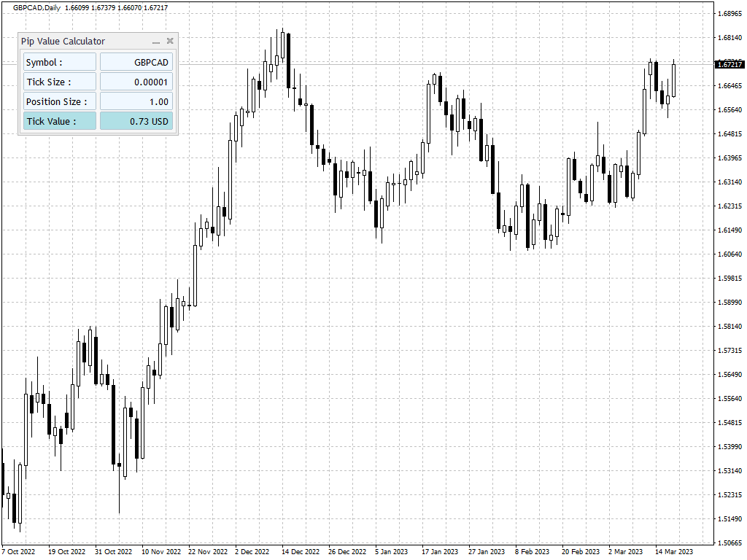
Task: Click the current price tag 1.67217
Action: 729,64
